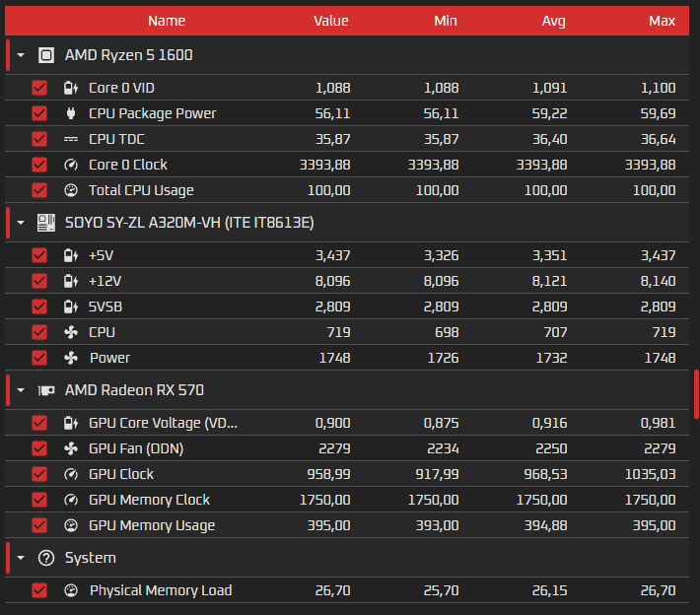This screenshot has width=700, height=615.
Task: Click the CPU TDC avg value 36,40
Action: pos(549,139)
